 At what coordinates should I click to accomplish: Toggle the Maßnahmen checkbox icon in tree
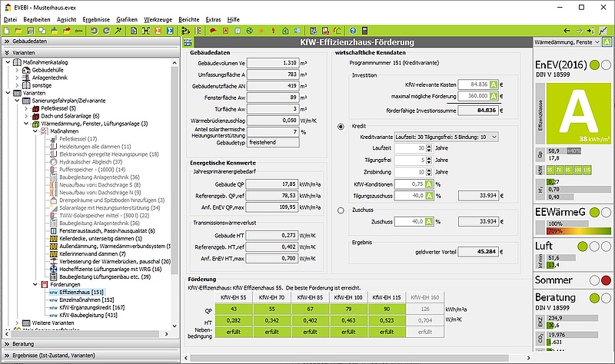45,131
